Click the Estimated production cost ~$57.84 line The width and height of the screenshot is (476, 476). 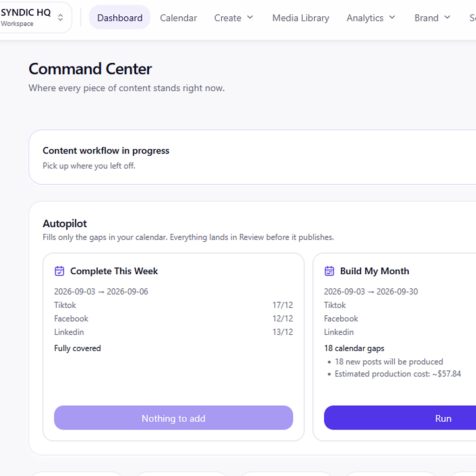(x=398, y=374)
